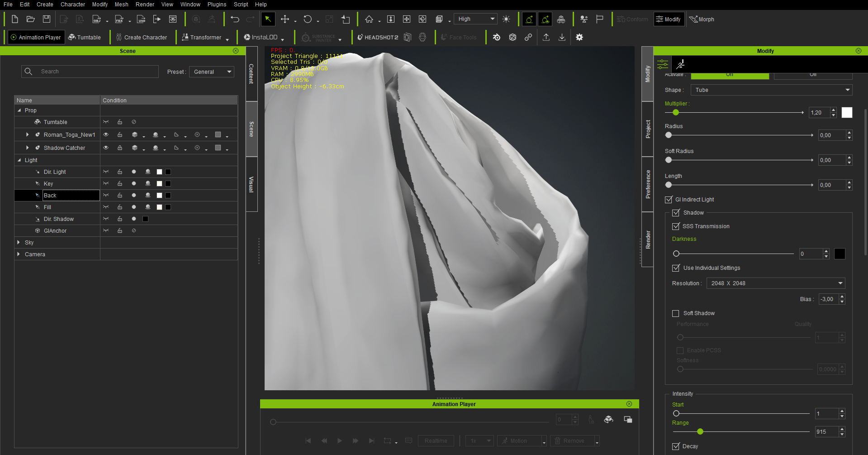Click the Bias value field
Viewport: 868px width, 455px height.
tap(829, 299)
